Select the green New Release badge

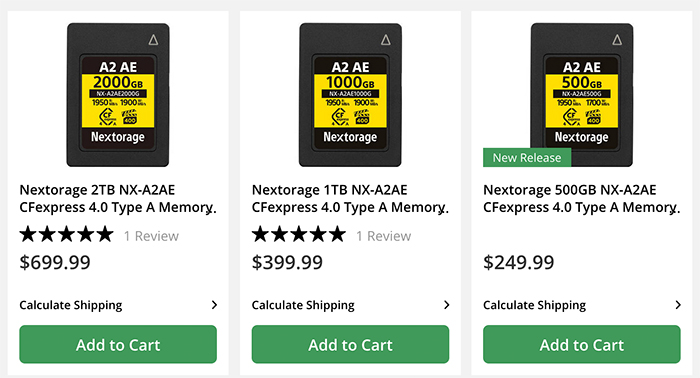pos(527,158)
